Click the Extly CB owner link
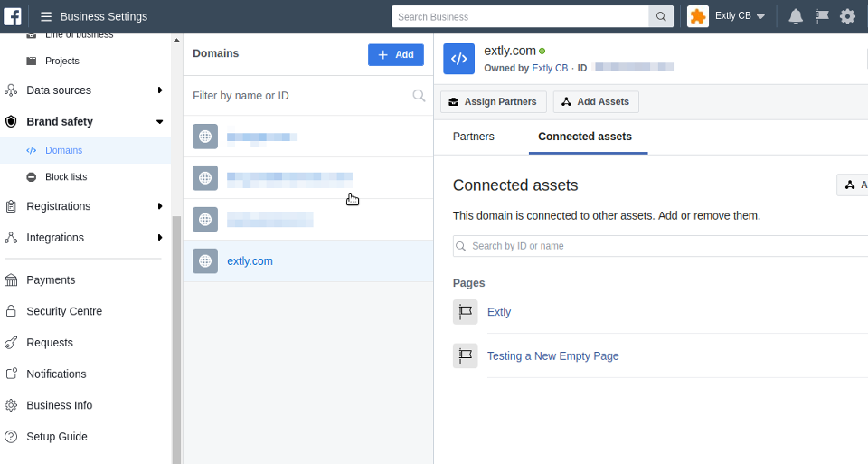The width and height of the screenshot is (868, 464). point(550,68)
